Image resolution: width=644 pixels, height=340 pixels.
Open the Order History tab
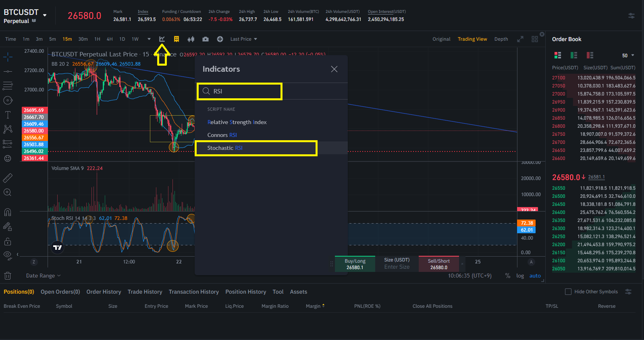[104, 292]
